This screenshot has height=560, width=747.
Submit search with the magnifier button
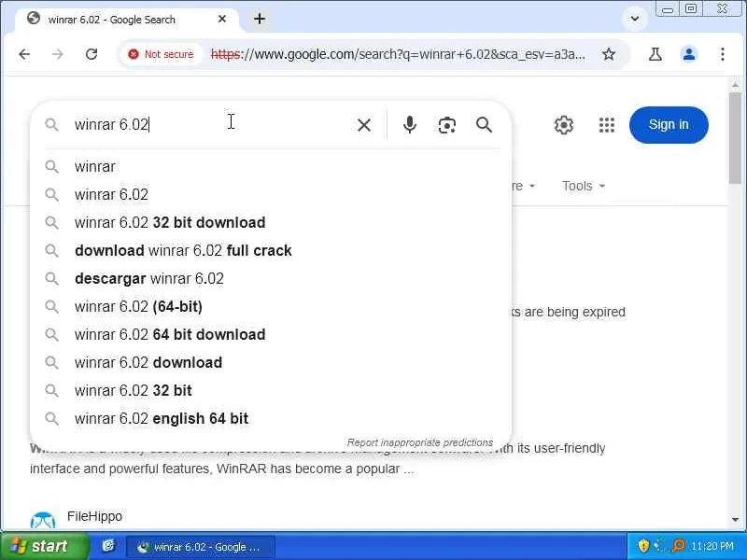(484, 125)
